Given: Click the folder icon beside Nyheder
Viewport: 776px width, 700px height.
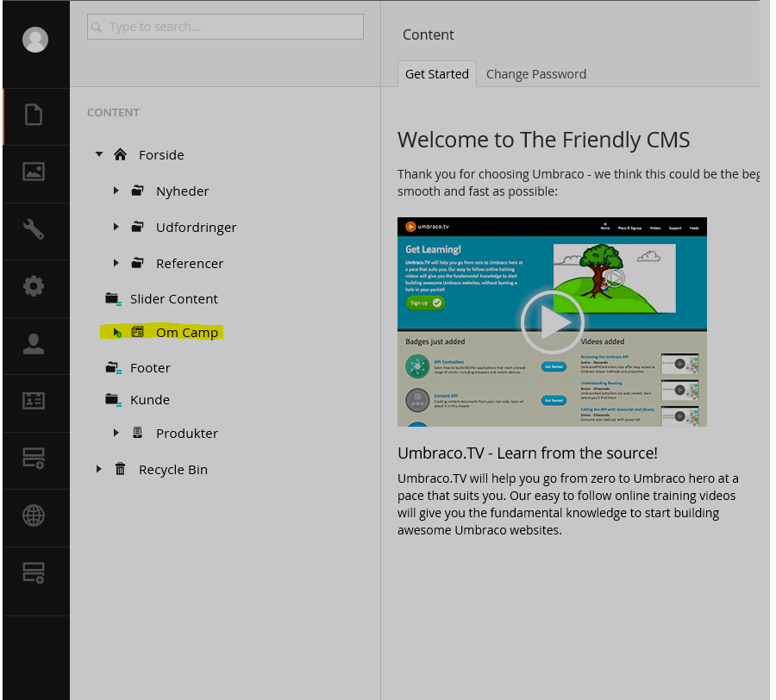Looking at the screenshot, I should 138,191.
